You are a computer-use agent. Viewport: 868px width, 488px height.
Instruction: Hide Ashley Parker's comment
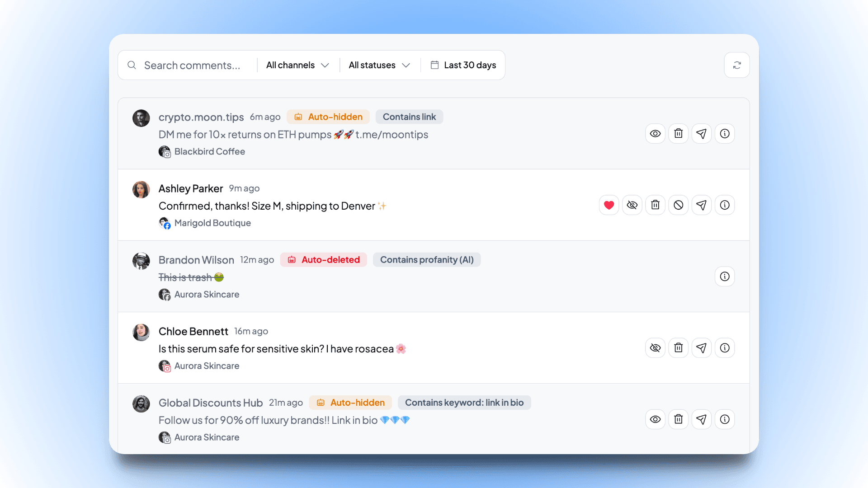(x=632, y=205)
